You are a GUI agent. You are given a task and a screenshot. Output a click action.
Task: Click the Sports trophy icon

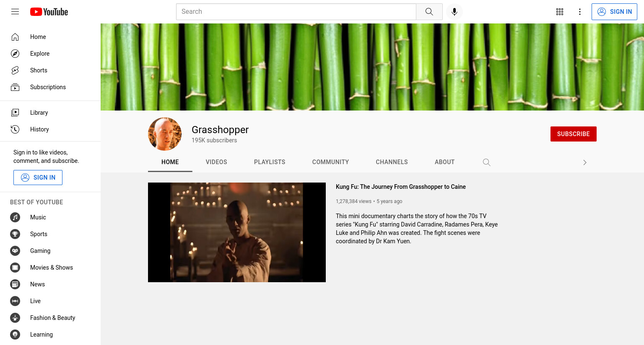coord(15,234)
